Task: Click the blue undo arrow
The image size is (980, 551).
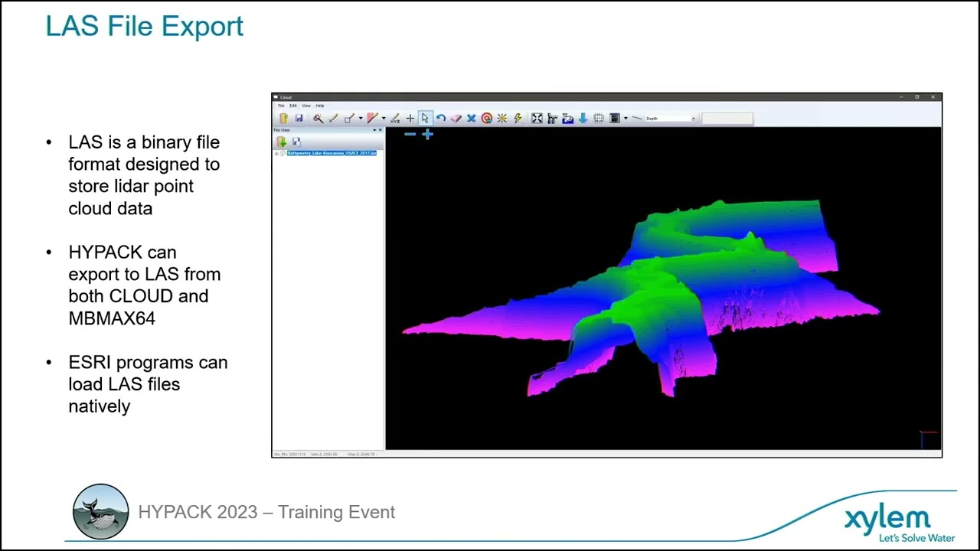Action: (440, 118)
